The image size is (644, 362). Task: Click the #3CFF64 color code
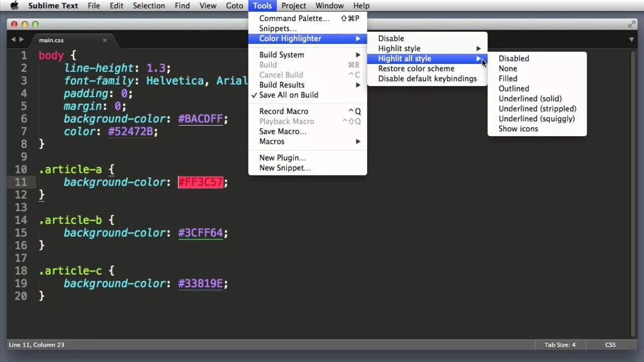201,233
